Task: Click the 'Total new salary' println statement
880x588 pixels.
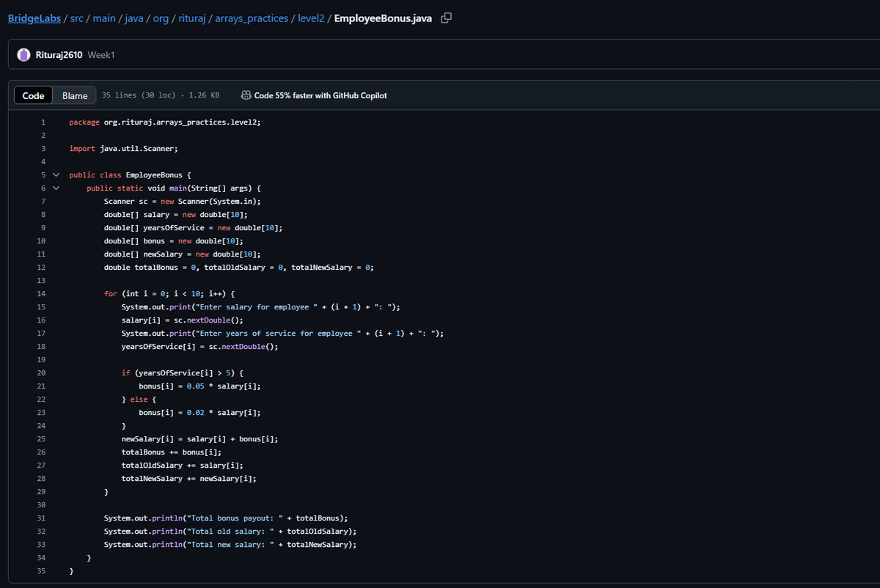Action: (x=230, y=545)
